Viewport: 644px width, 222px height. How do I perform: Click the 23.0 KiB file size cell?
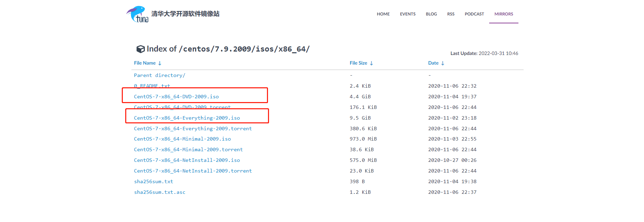pyautogui.click(x=362, y=171)
